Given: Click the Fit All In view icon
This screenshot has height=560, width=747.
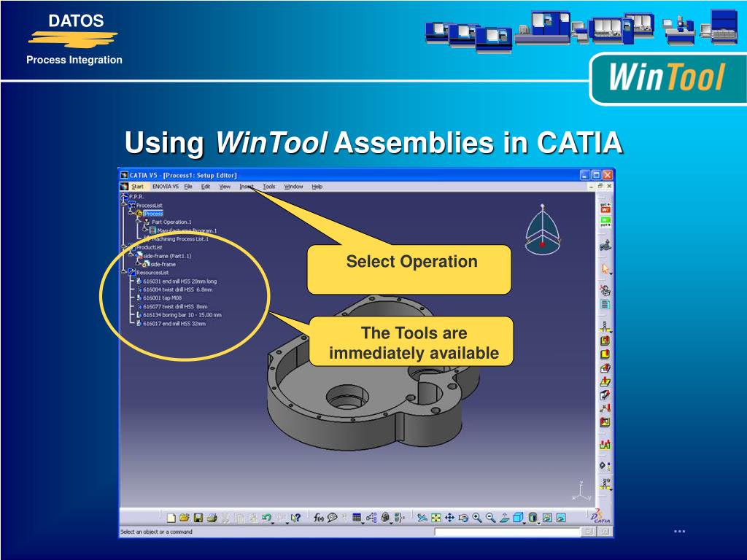Looking at the screenshot, I should pyautogui.click(x=436, y=518).
